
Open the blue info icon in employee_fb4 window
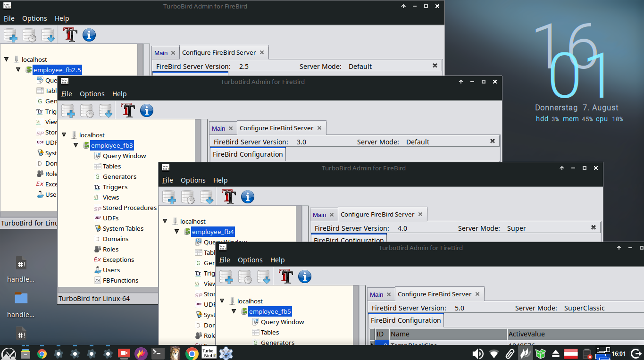tap(248, 197)
